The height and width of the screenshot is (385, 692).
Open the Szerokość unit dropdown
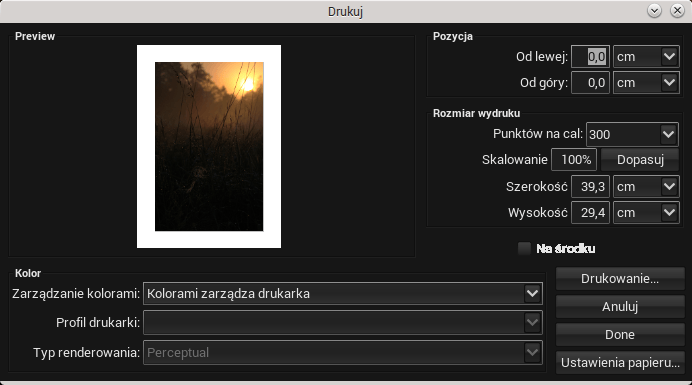coord(646,187)
